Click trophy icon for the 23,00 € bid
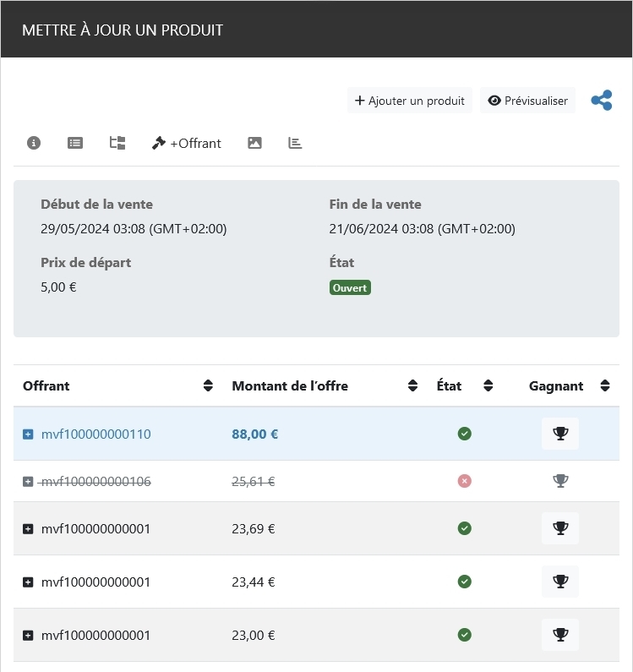The height and width of the screenshot is (672, 633). (560, 635)
